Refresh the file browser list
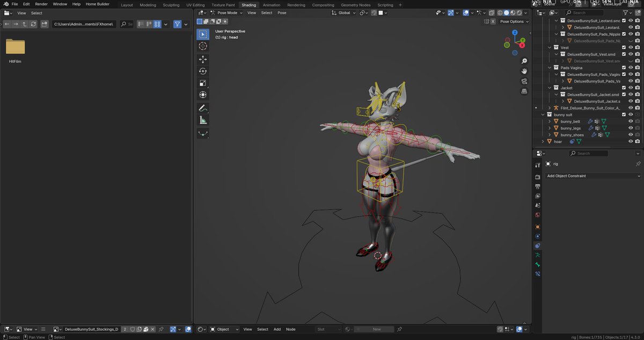 coord(33,24)
